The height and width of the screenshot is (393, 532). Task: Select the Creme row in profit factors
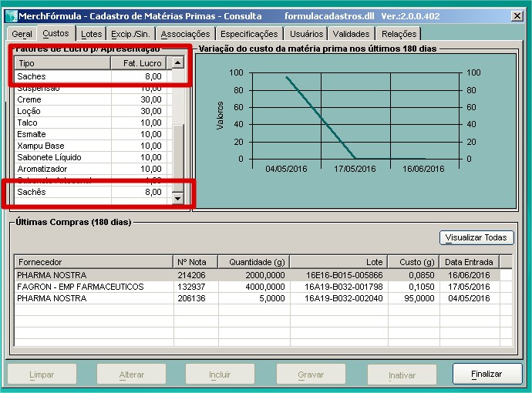(x=62, y=99)
